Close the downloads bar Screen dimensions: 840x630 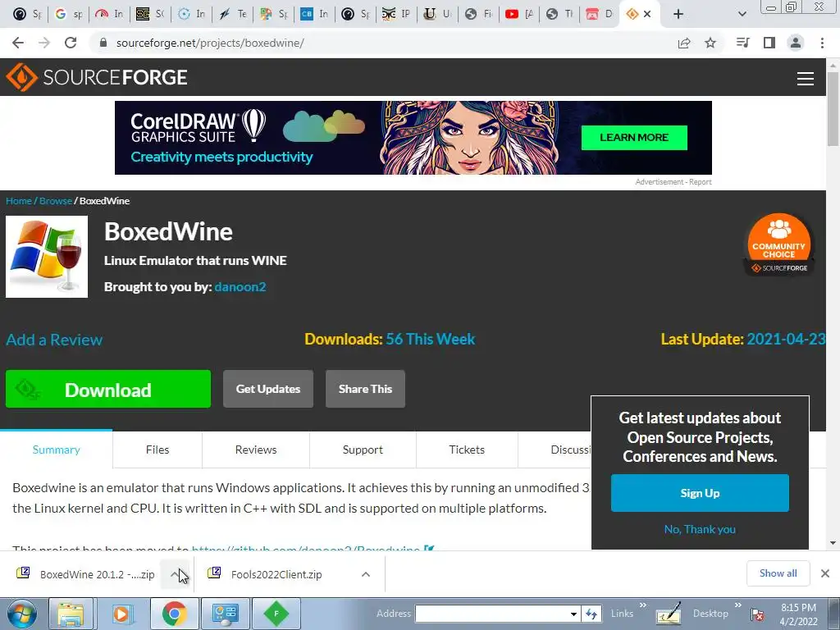(825, 573)
